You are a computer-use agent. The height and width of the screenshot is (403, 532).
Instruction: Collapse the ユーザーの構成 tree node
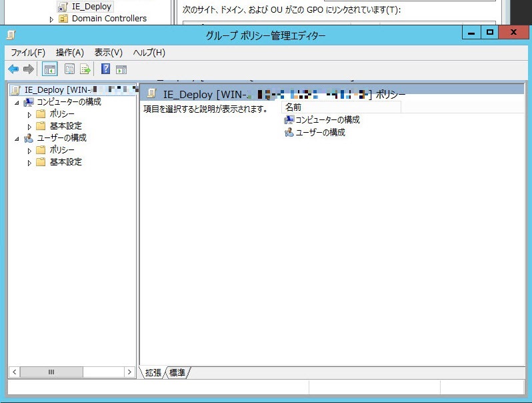click(x=17, y=138)
